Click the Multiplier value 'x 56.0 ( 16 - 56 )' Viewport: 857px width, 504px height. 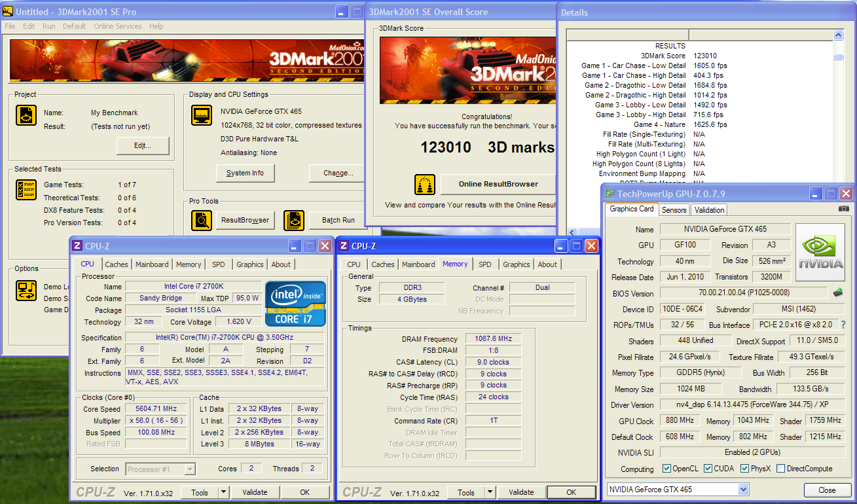155,420
